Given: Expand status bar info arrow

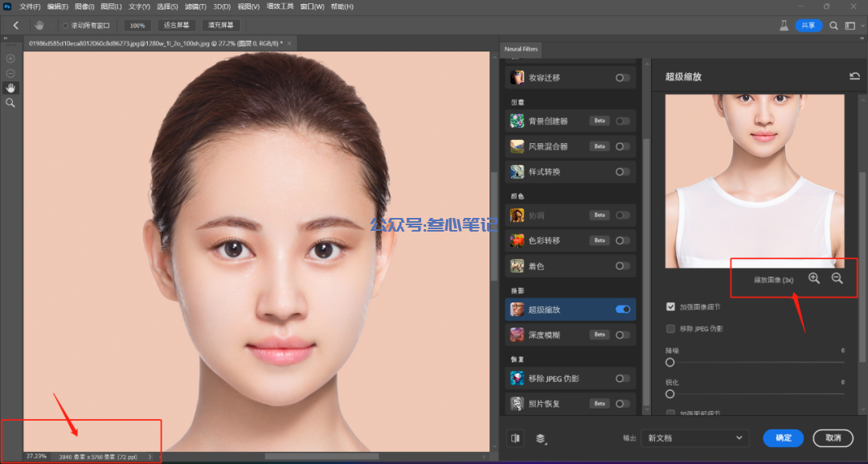Looking at the screenshot, I should pyautogui.click(x=150, y=458).
